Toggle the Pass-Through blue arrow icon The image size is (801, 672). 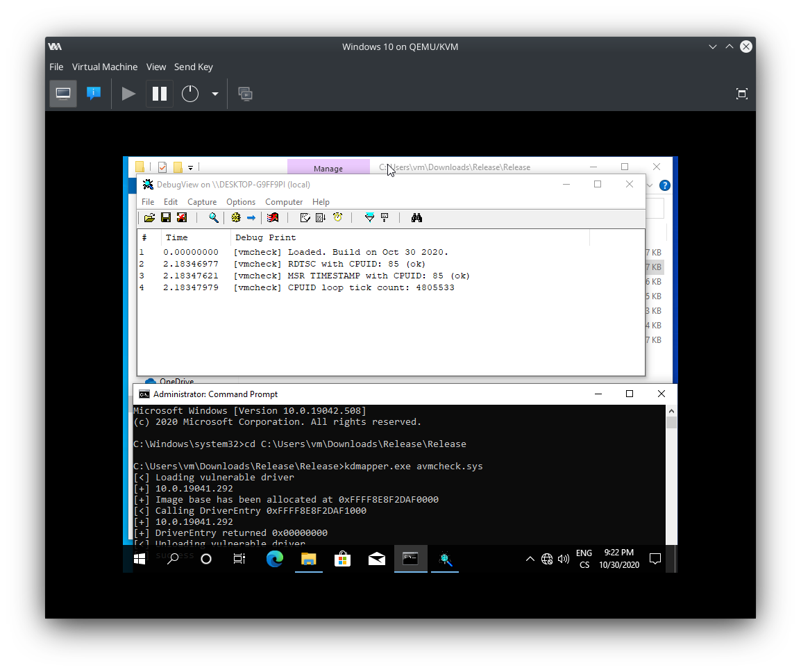tap(251, 218)
